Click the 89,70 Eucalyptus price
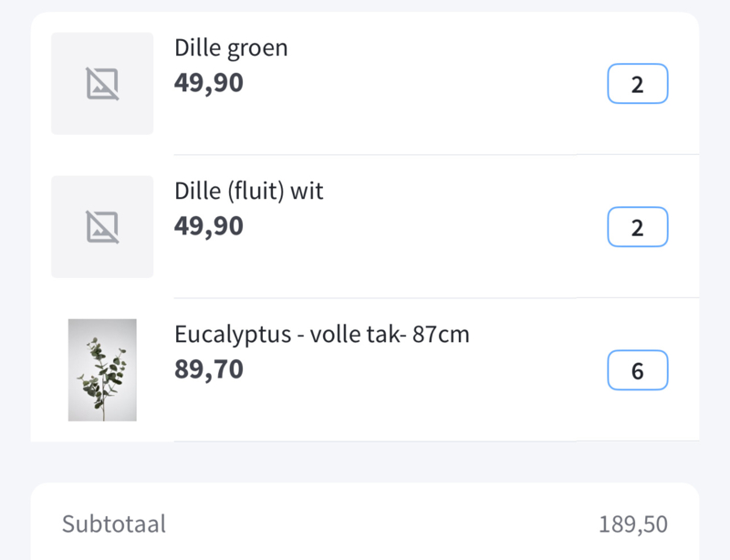Screen dimensions: 730x560 pos(209,369)
